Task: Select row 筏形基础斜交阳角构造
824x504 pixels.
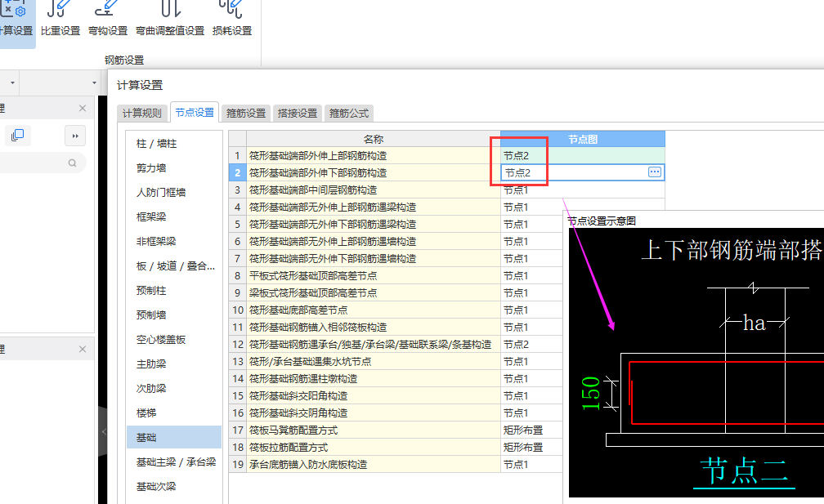Action: coord(373,396)
